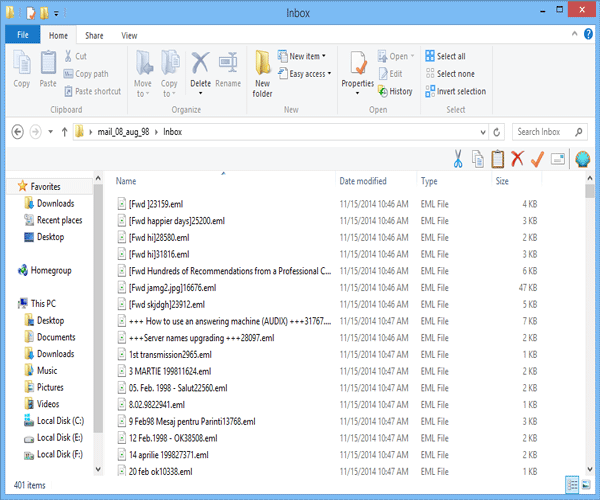Switch to large icons view in status bar
This screenshot has height=500, width=600.
pos(585,485)
